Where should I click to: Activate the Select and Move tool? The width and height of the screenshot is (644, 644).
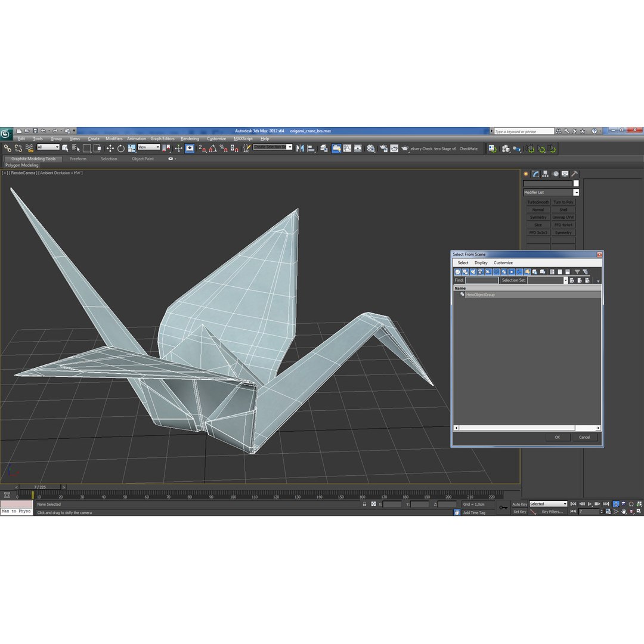(110, 148)
